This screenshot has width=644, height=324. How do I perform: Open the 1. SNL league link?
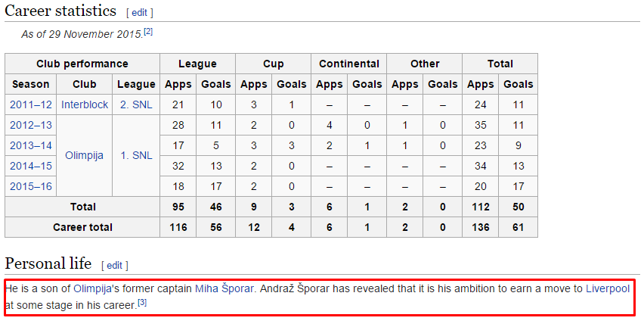[x=136, y=155]
